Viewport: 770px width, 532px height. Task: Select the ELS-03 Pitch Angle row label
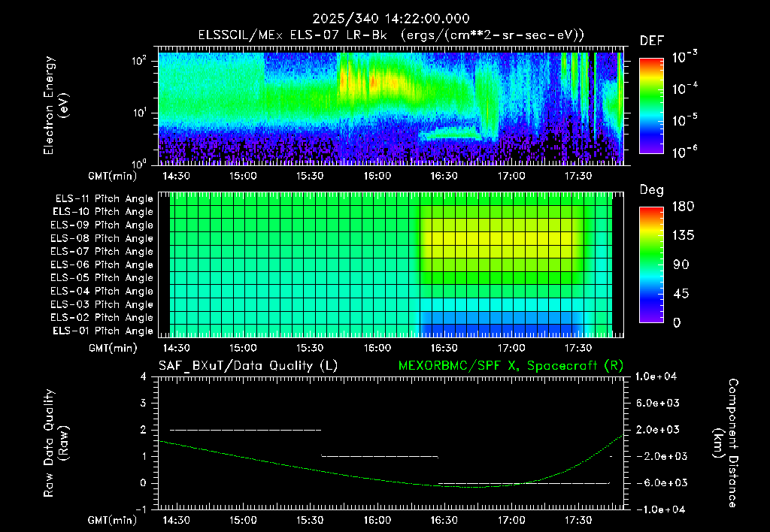click(102, 304)
